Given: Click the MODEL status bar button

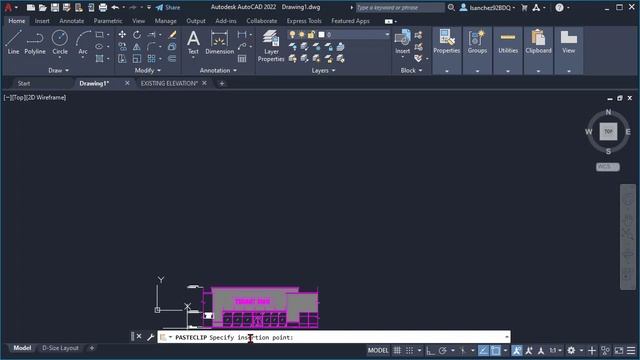Looking at the screenshot, I should pos(378,350).
